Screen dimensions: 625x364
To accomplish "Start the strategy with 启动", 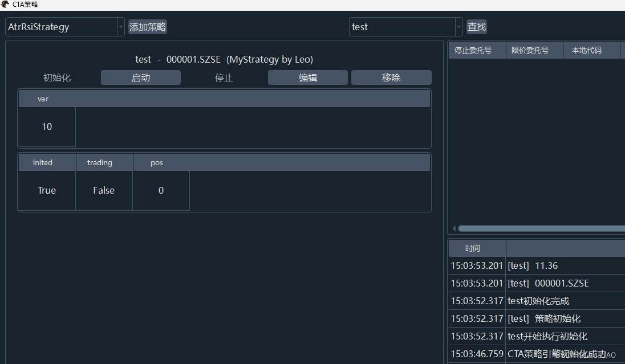I will (x=141, y=77).
